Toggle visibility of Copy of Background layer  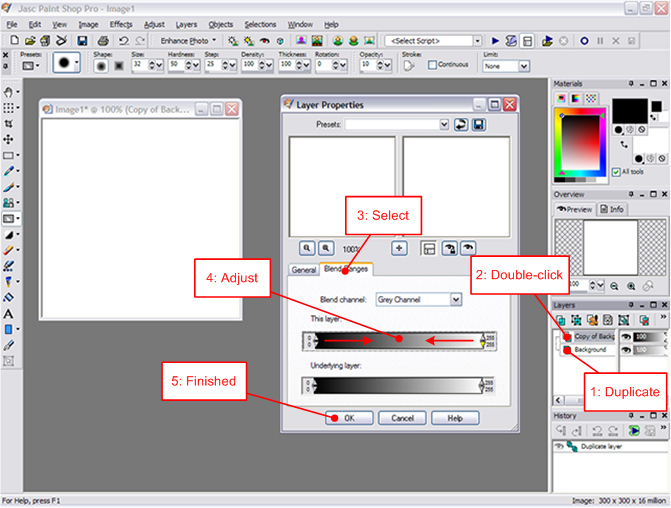(x=626, y=337)
